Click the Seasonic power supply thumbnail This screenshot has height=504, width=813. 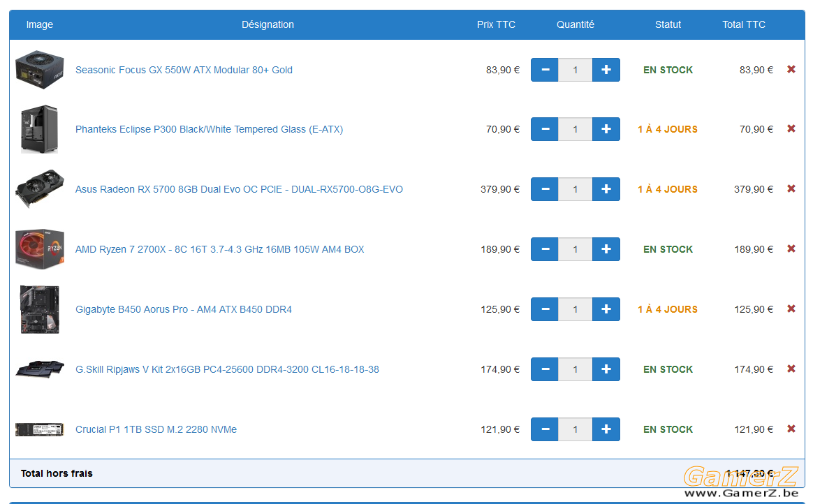[x=40, y=69]
